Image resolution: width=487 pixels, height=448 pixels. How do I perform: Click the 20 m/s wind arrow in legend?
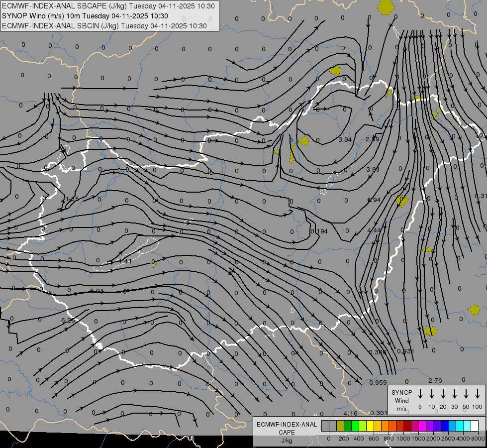(443, 394)
